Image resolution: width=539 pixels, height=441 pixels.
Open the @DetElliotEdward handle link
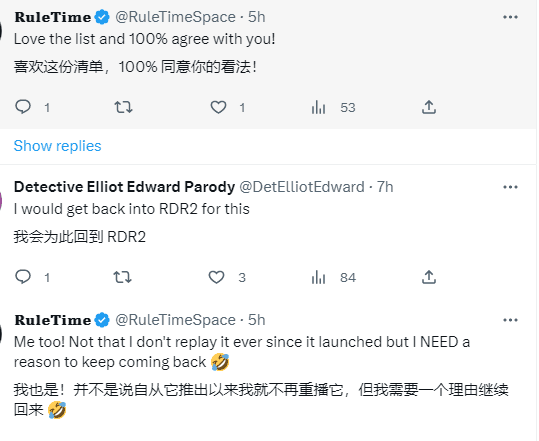coord(301,187)
